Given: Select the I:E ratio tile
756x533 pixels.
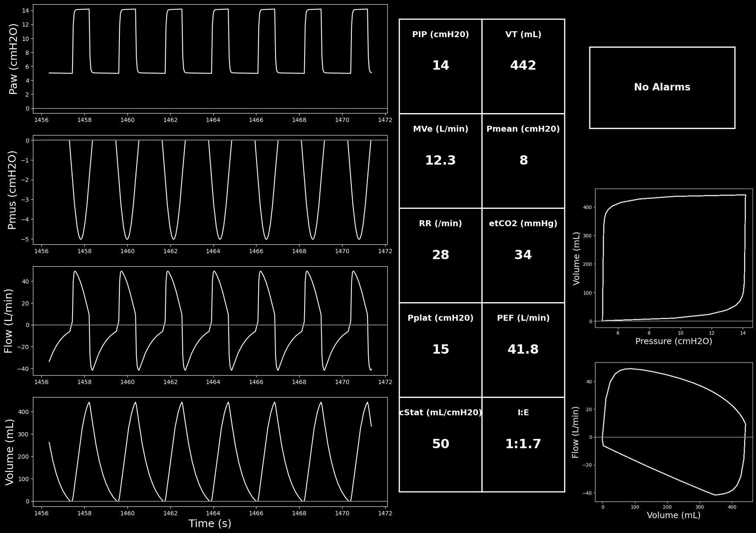Looking at the screenshot, I should (523, 444).
